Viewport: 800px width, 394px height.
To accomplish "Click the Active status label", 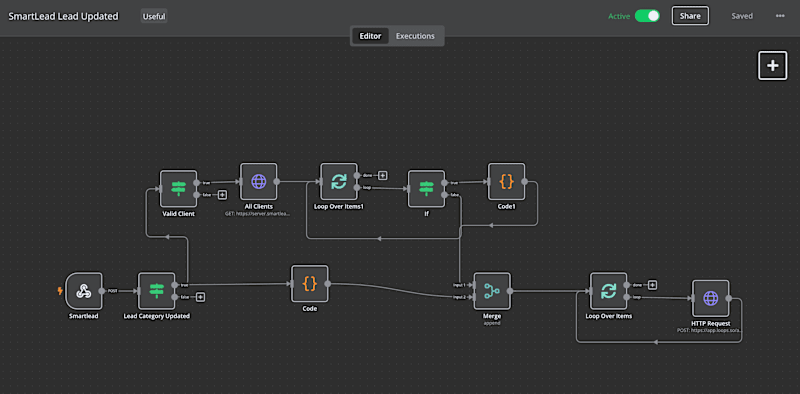I will tap(619, 16).
